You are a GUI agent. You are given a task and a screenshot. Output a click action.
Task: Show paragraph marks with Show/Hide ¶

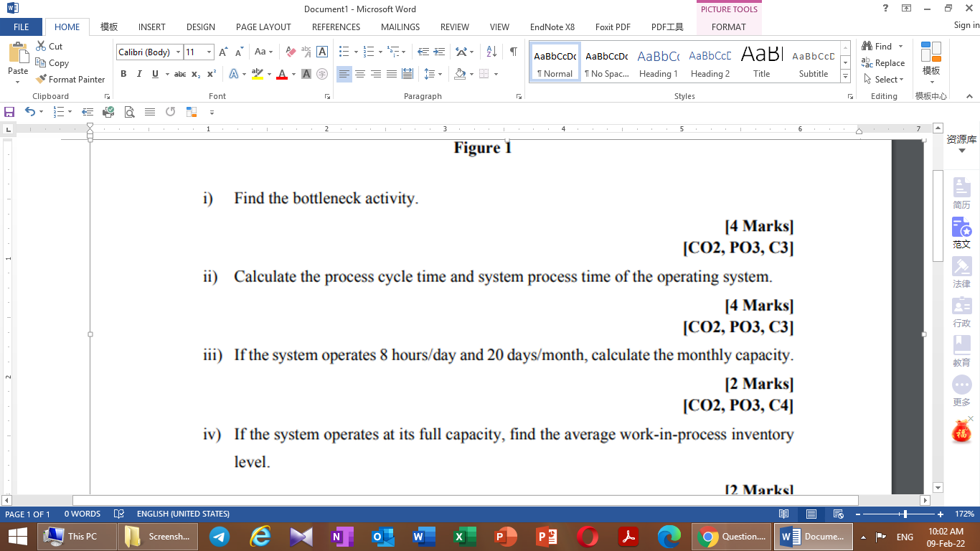(x=512, y=52)
